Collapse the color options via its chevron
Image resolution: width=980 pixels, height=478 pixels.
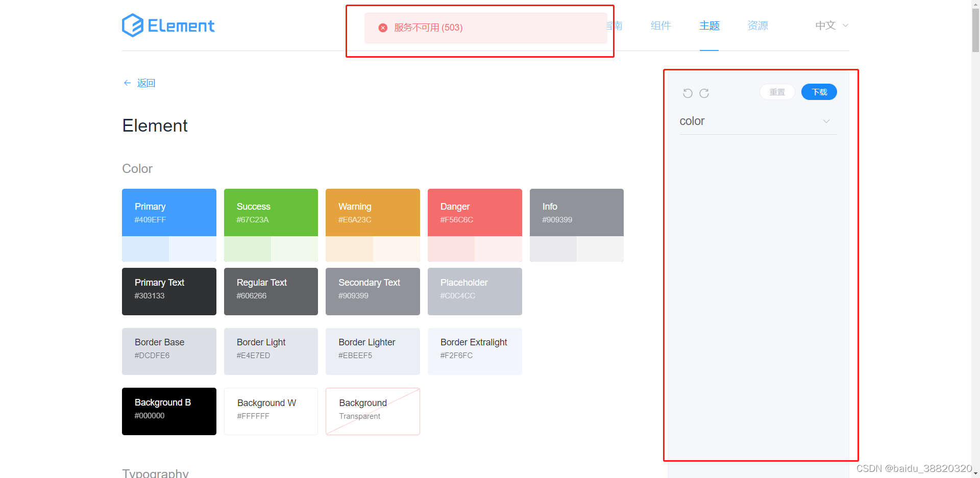(826, 121)
